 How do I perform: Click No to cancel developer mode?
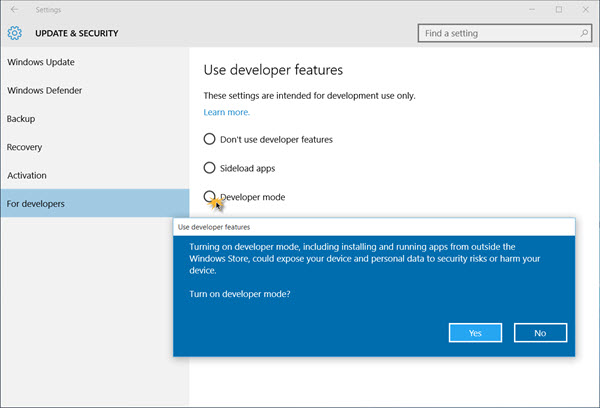pyautogui.click(x=540, y=333)
